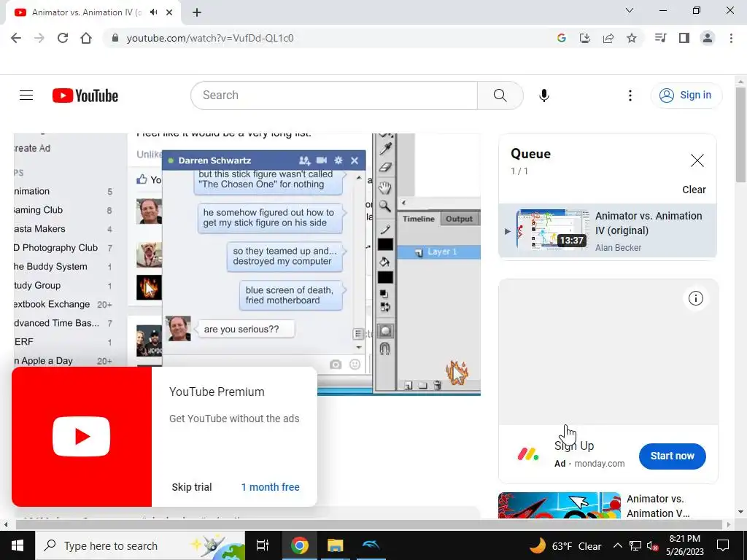Image resolution: width=747 pixels, height=560 pixels.
Task: Bookmark this page with star icon
Action: pyautogui.click(x=631, y=38)
